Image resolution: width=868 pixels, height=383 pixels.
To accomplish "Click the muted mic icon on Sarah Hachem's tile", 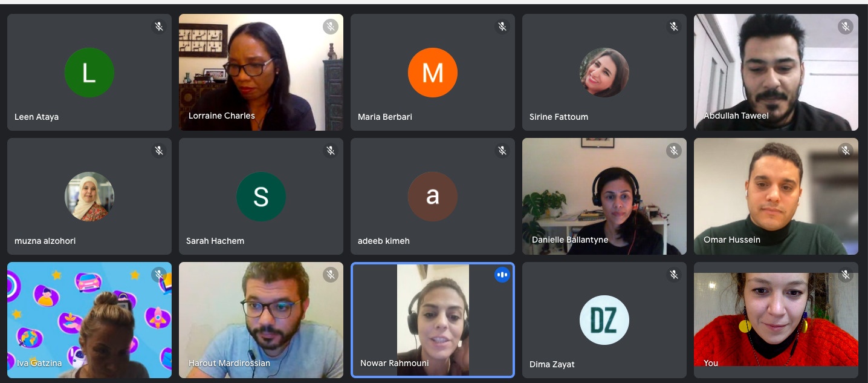I will point(331,151).
